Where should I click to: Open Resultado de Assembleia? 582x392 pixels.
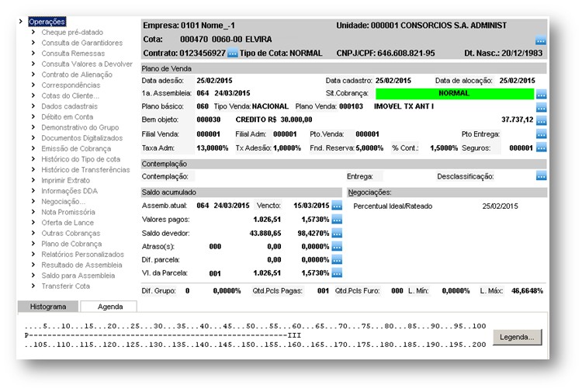(x=81, y=265)
